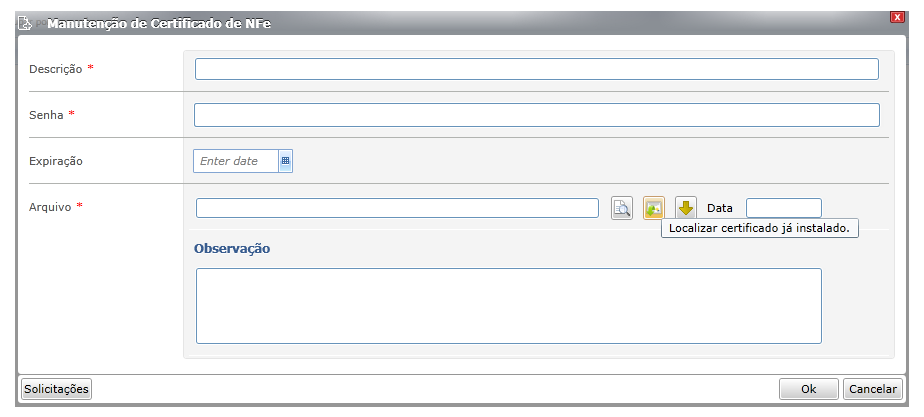Image resolution: width=924 pixels, height=417 pixels.
Task: Click the browse file magnifier icon
Action: click(622, 208)
